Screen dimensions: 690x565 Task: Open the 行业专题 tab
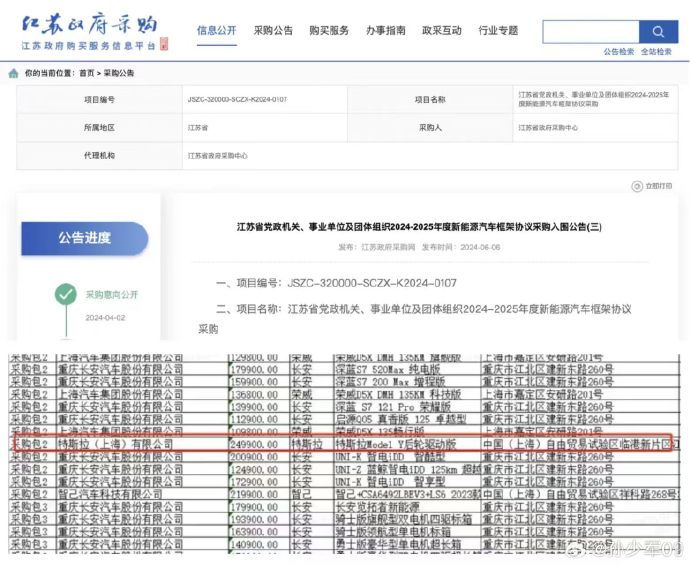(498, 30)
